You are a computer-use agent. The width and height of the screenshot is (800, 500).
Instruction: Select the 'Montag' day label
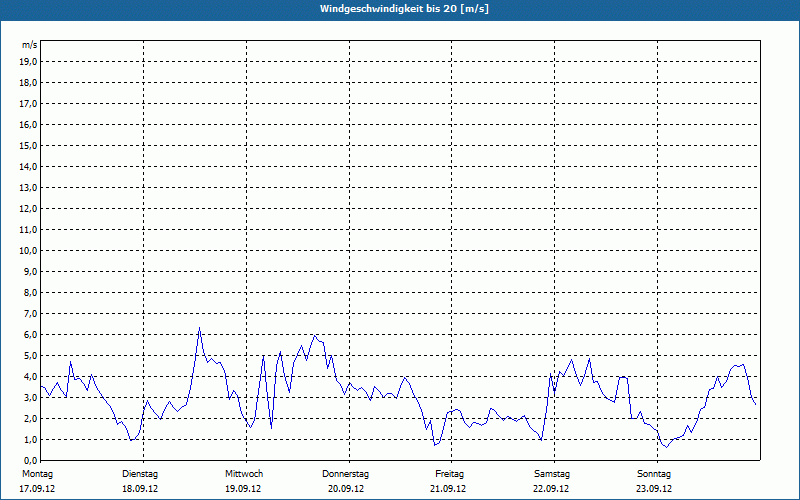tap(37, 474)
